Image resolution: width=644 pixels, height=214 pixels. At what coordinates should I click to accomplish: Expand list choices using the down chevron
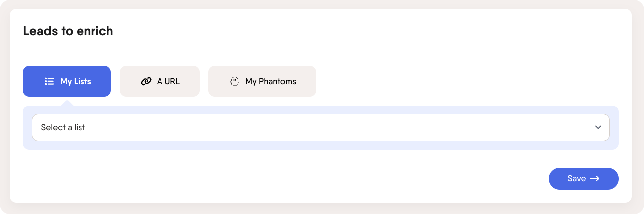(598, 127)
